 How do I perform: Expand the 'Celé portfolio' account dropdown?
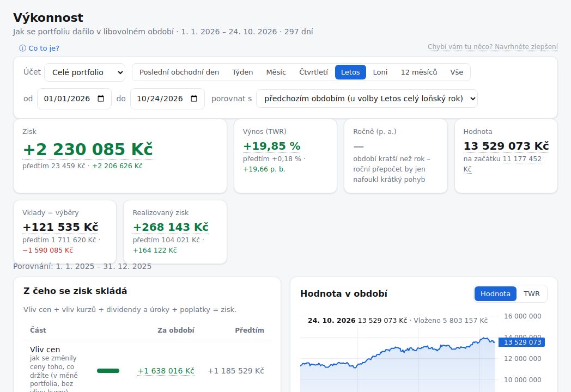85,72
